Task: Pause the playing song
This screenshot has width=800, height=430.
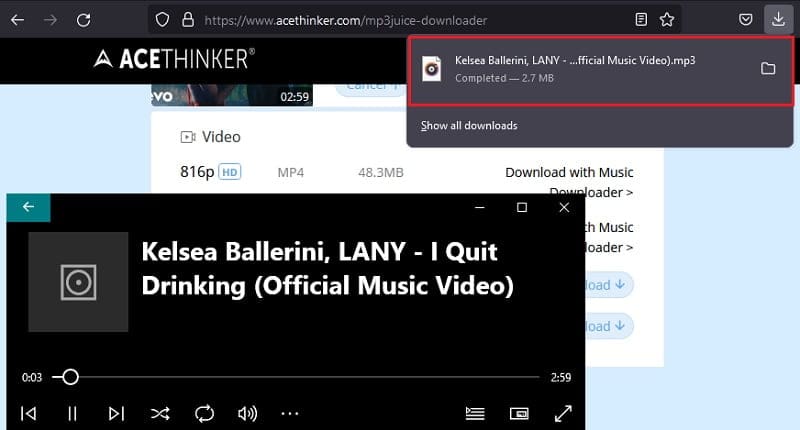Action: (x=72, y=413)
